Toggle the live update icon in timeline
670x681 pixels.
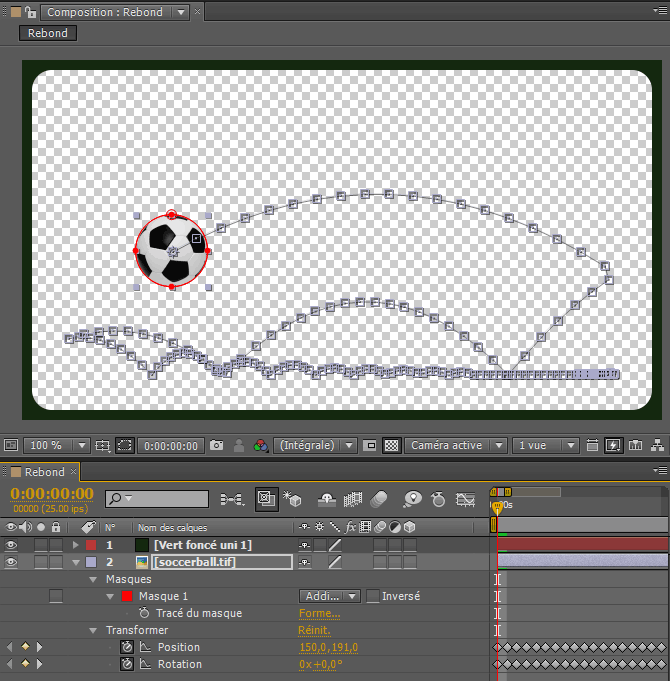[266, 499]
